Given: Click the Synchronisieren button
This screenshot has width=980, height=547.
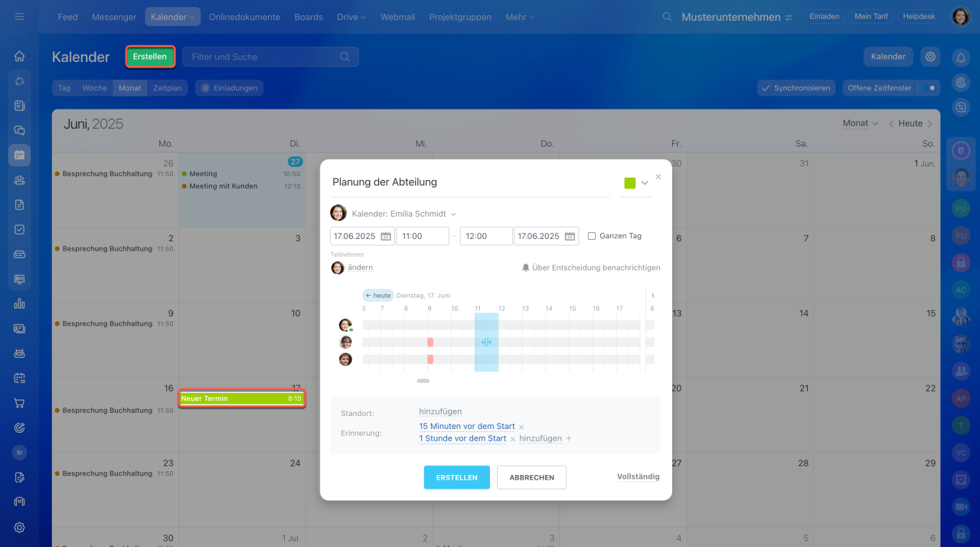Looking at the screenshot, I should [795, 88].
